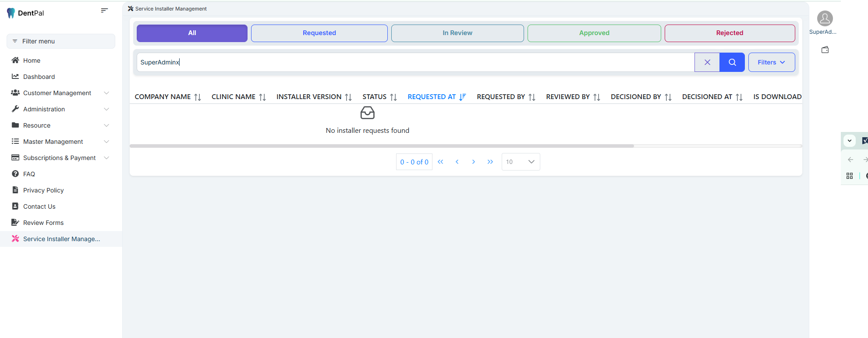Click the next page arrow
The height and width of the screenshot is (338, 868).
point(473,162)
